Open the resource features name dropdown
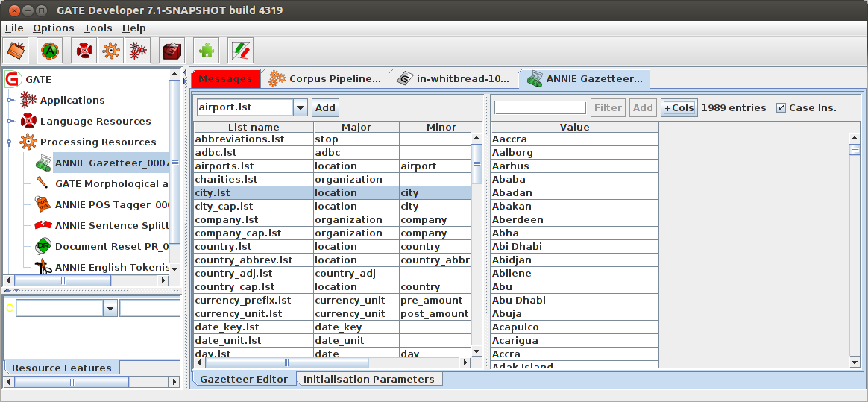 110,309
